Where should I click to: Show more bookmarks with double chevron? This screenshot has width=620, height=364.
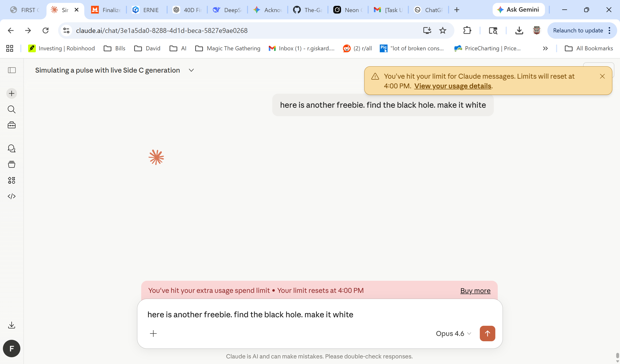[545, 48]
